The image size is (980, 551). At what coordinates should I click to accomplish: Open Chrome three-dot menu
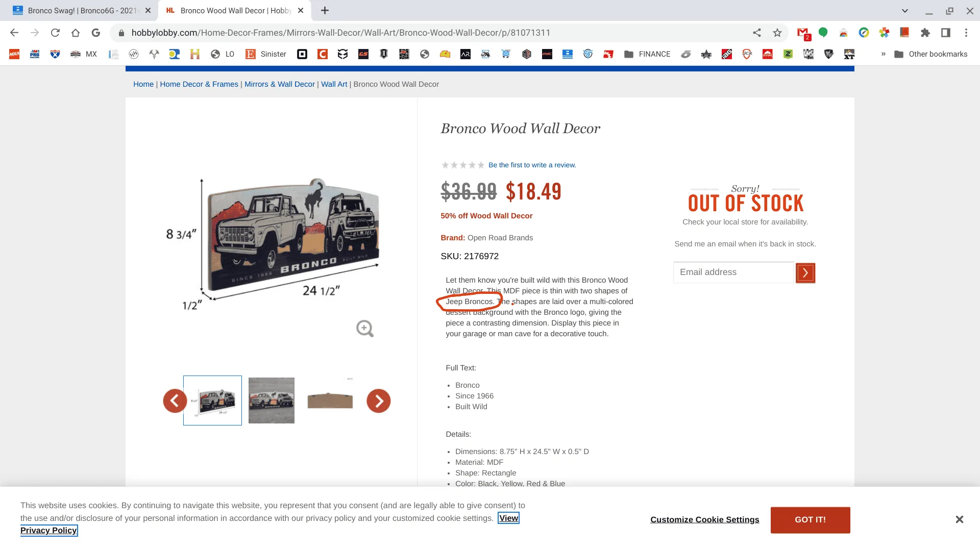(966, 33)
